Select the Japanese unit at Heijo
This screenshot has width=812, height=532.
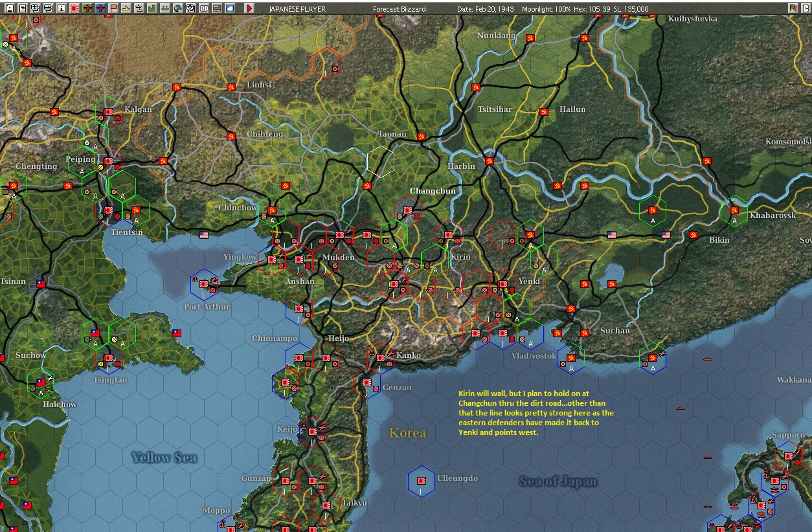[x=326, y=357]
